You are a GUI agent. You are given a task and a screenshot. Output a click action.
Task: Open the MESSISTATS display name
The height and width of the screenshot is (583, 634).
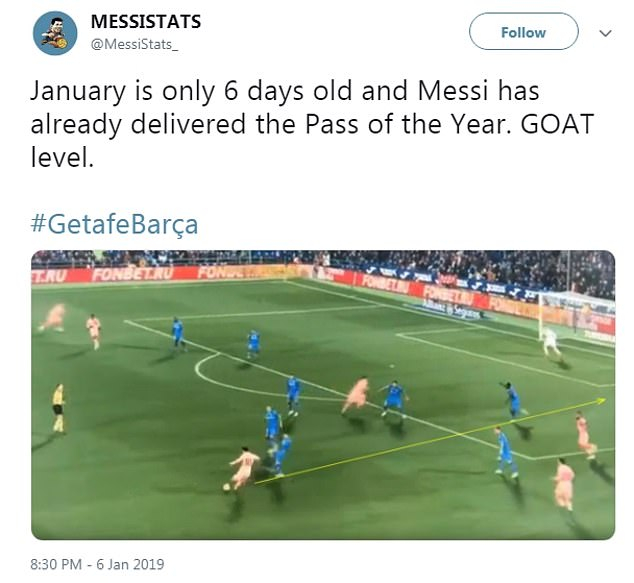(x=146, y=21)
